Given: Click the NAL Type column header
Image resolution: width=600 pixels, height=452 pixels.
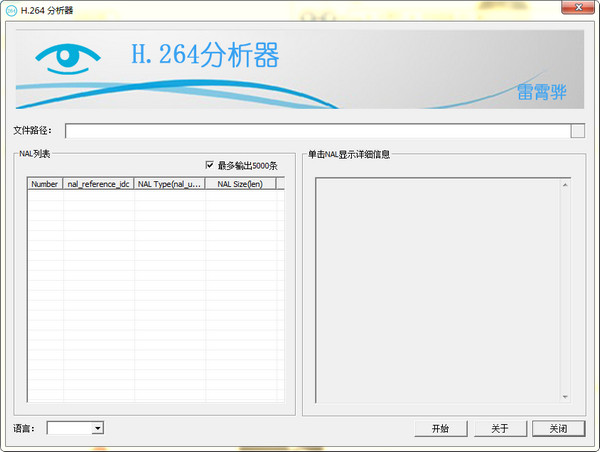Looking at the screenshot, I should point(169,184).
